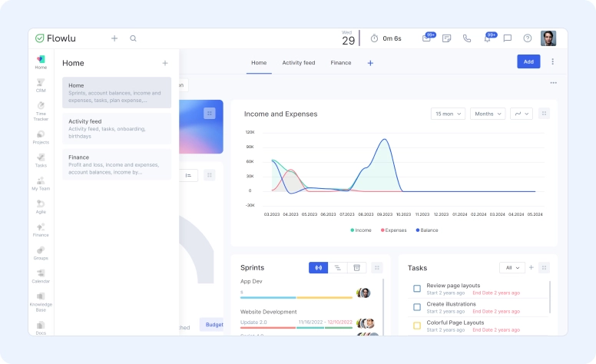Open Docs module in sidebar
This screenshot has width=596, height=364.
[41, 328]
